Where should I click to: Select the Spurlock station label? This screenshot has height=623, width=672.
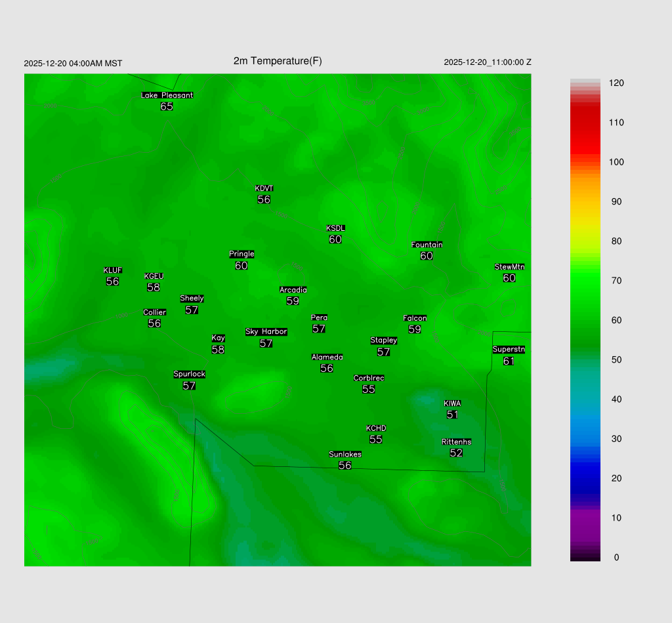tap(189, 374)
